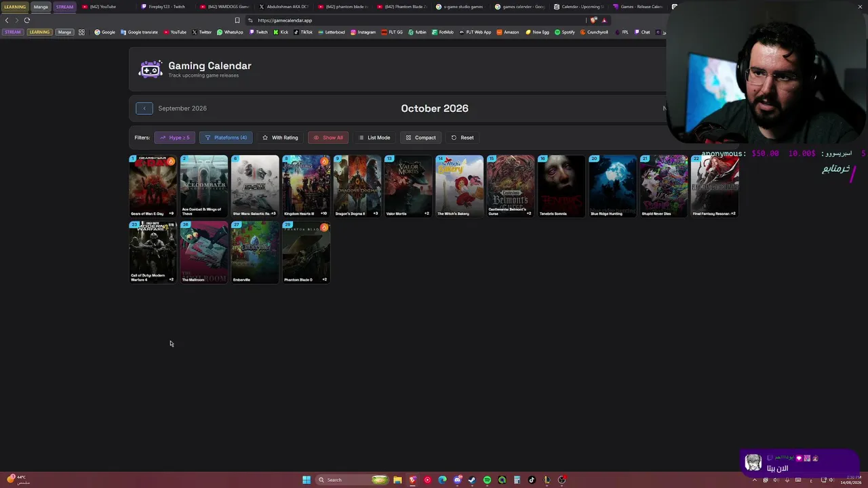This screenshot has height=488, width=868.
Task: Open Call of Duty: Modern Warfare 4 card
Action: coord(153,252)
